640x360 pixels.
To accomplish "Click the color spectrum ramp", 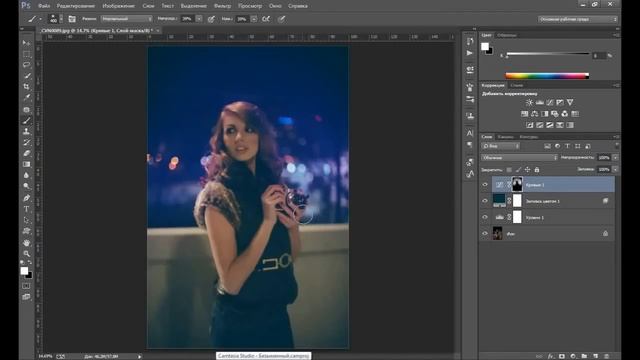I will point(547,76).
